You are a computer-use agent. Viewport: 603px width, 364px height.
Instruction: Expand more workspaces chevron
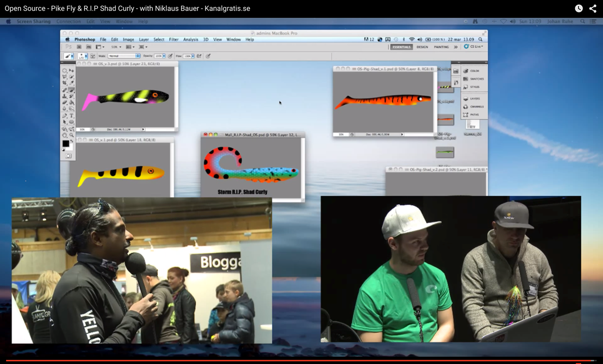[x=456, y=47]
